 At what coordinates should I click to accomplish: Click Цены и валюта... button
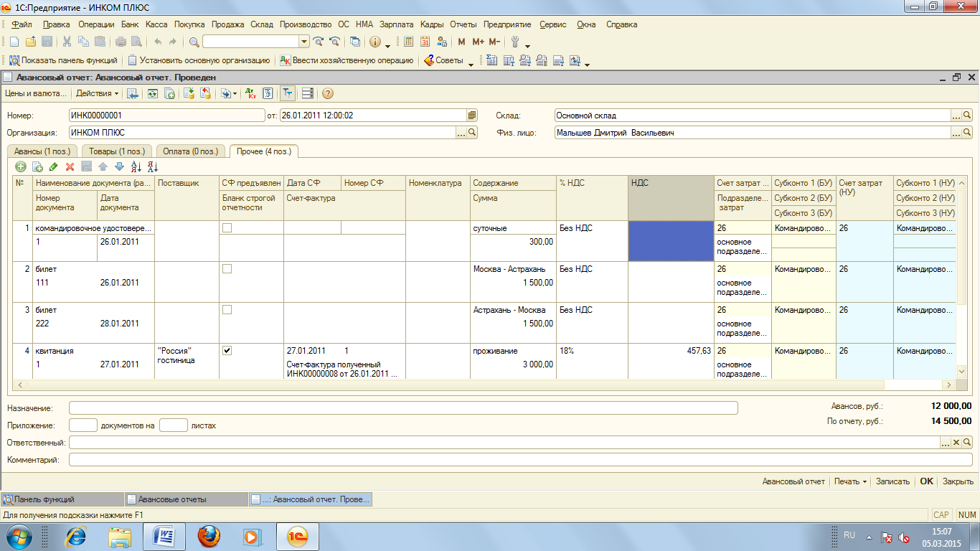(36, 93)
